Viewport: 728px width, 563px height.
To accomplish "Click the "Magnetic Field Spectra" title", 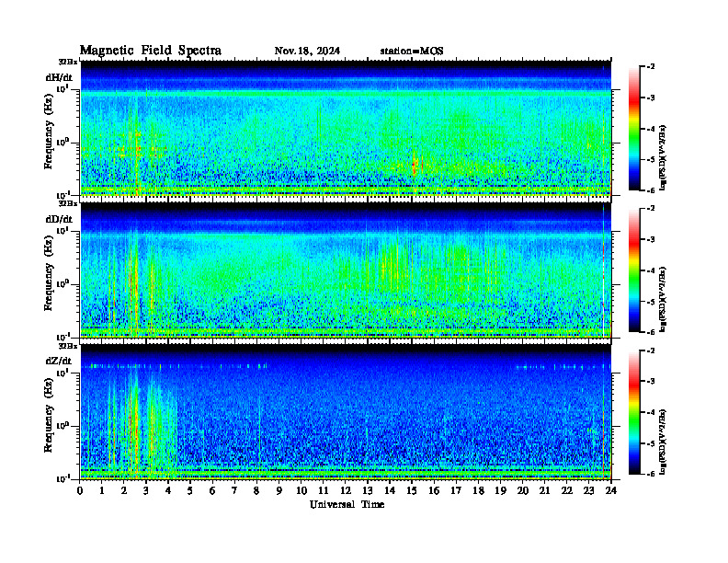I will pos(151,51).
